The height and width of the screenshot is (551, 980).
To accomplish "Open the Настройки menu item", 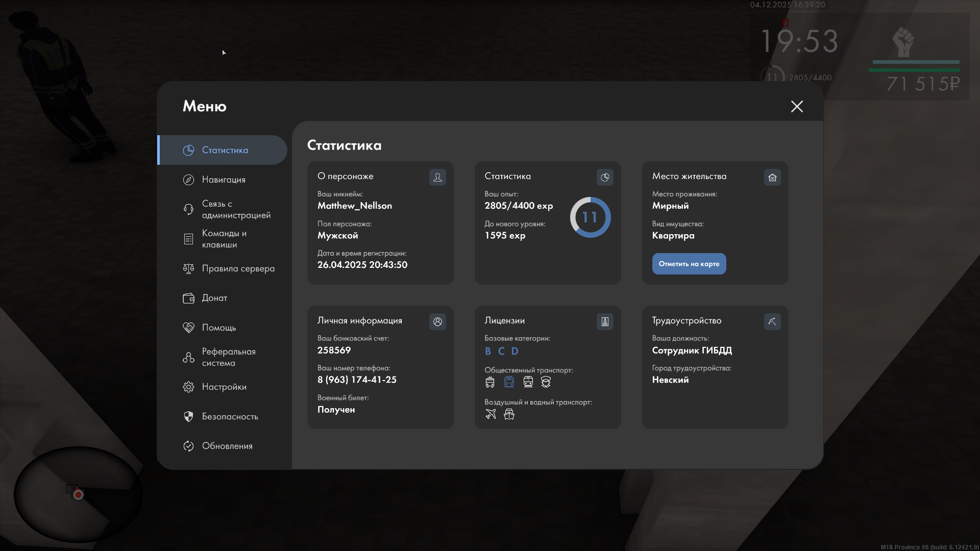I will click(x=224, y=387).
